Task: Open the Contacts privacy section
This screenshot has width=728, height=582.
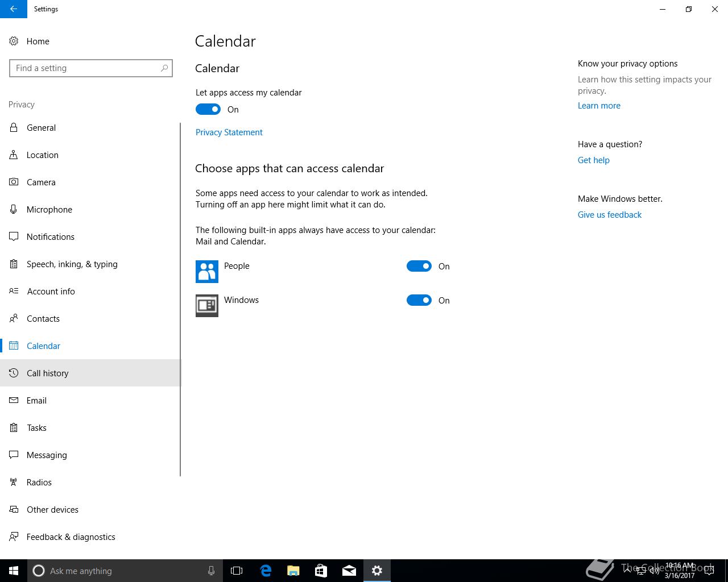Action: tap(90, 318)
